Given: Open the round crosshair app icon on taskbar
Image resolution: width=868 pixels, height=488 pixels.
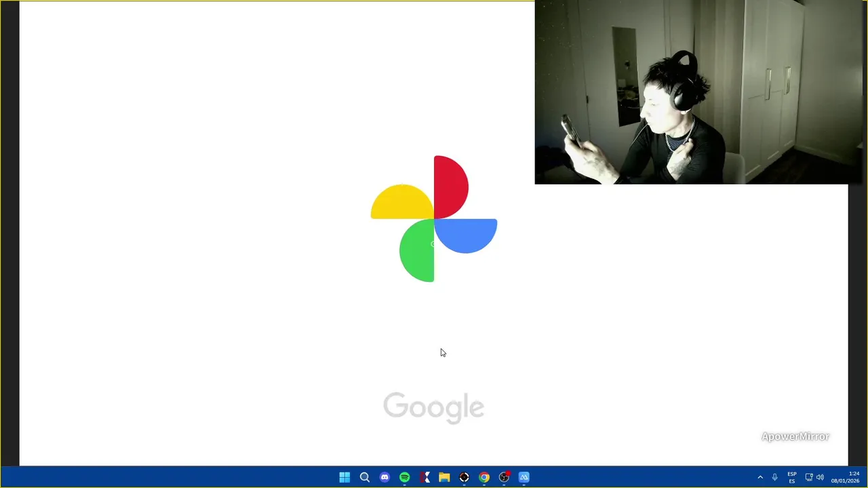Looking at the screenshot, I should (x=465, y=477).
